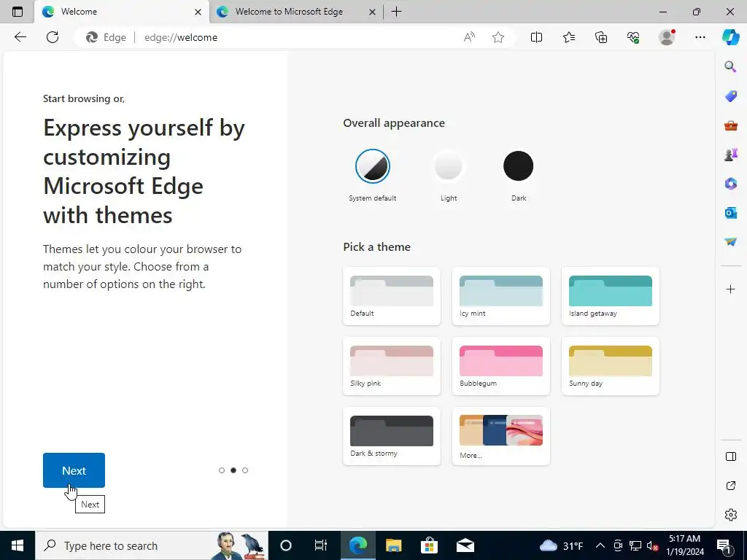Open sidebar Tools briefcase icon
Viewport: 747px width, 560px height.
(x=730, y=125)
